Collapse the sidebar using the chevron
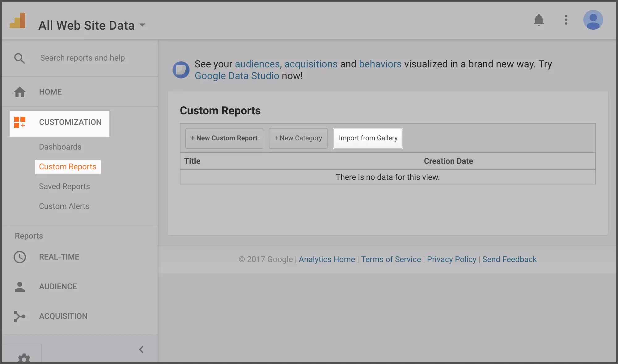This screenshot has width=618, height=364. coord(142,349)
